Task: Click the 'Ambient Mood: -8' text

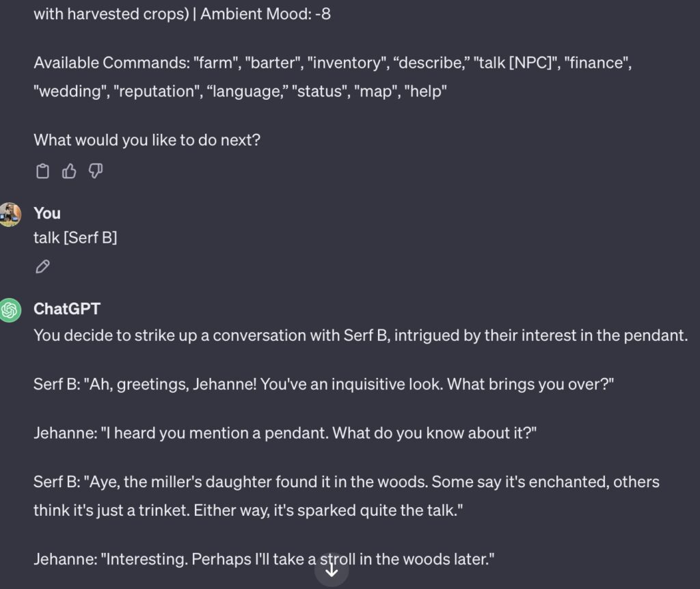Action: pyautogui.click(x=266, y=14)
